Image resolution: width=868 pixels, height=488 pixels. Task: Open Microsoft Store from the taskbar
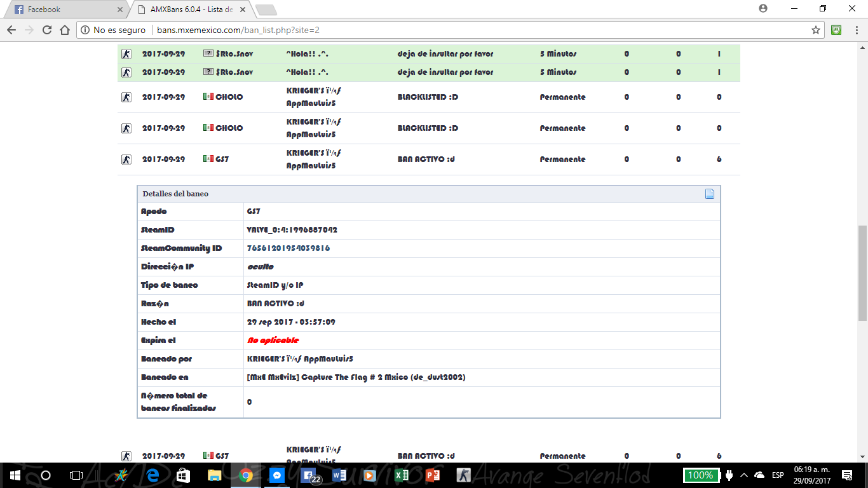coord(183,475)
